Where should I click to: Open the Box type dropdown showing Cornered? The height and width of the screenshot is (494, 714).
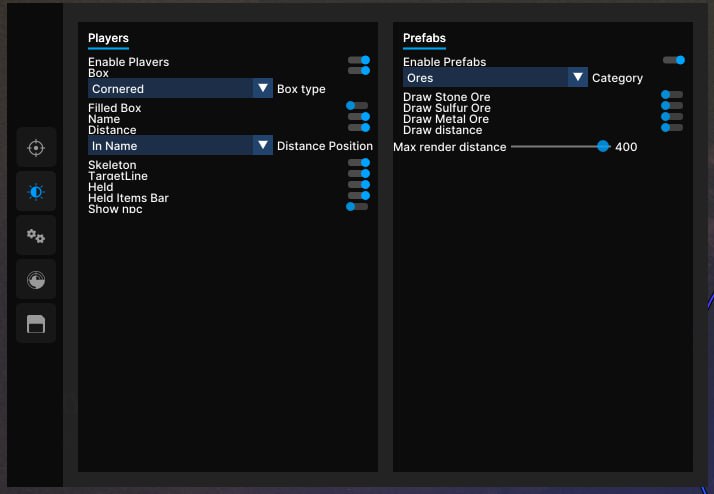(x=180, y=88)
